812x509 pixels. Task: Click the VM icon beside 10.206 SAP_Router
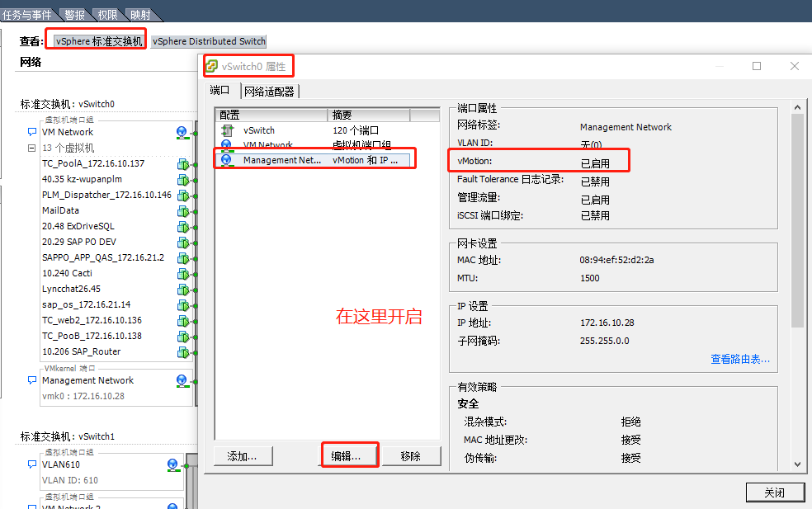183,352
